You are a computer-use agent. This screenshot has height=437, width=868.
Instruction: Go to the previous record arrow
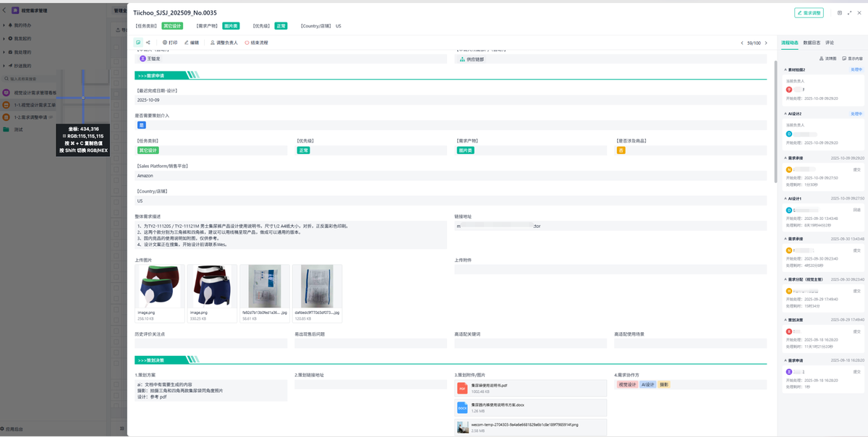[741, 43]
